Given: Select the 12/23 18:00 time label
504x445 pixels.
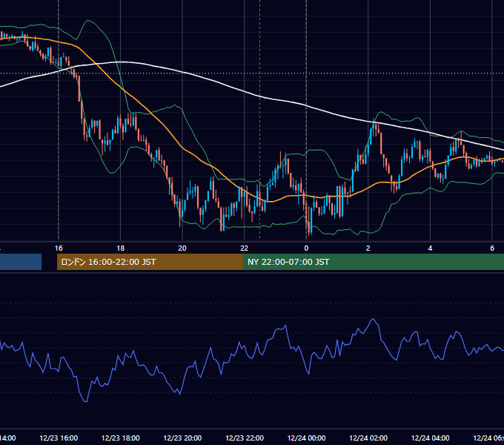Looking at the screenshot, I should point(121,438).
